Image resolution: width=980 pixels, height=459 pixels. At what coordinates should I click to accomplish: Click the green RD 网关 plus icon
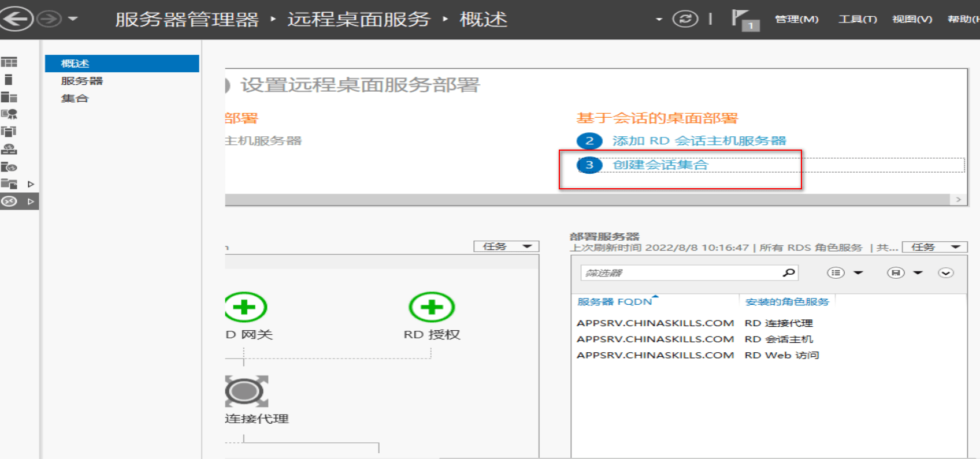click(x=246, y=307)
